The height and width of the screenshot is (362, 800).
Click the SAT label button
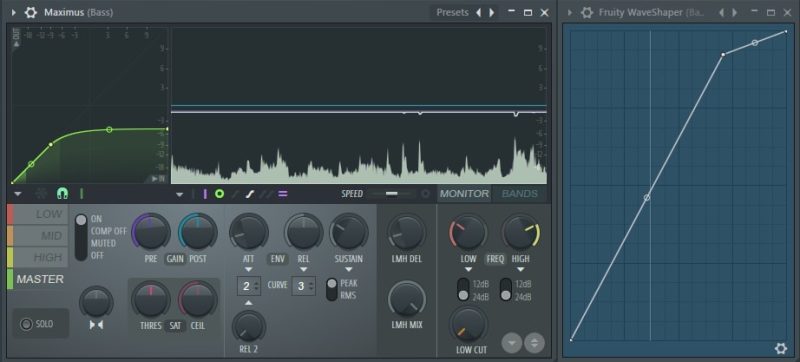click(175, 325)
